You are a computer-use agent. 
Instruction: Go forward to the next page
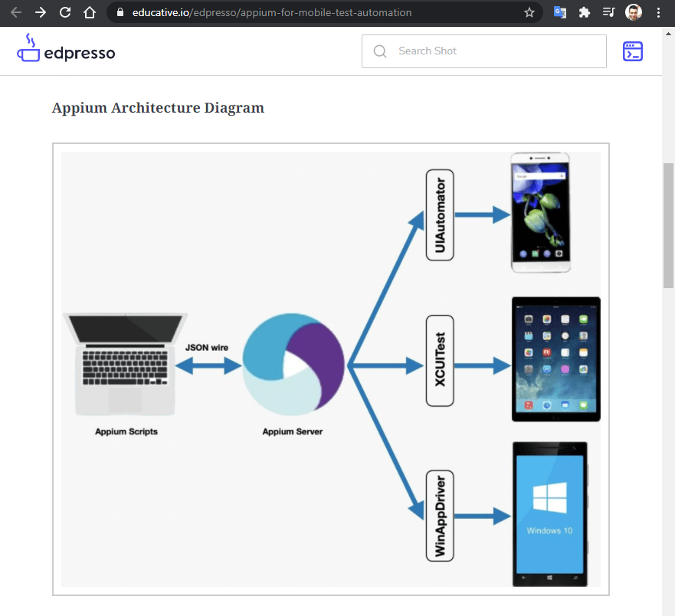pos(41,12)
